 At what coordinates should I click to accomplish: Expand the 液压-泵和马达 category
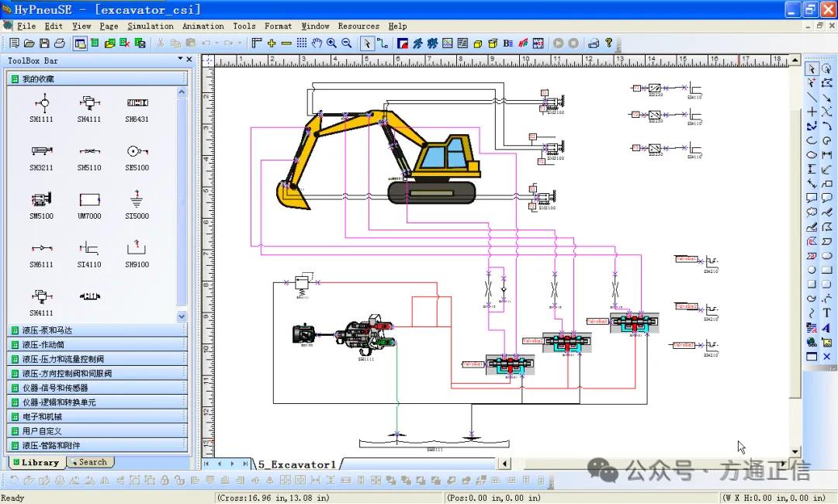click(97, 330)
